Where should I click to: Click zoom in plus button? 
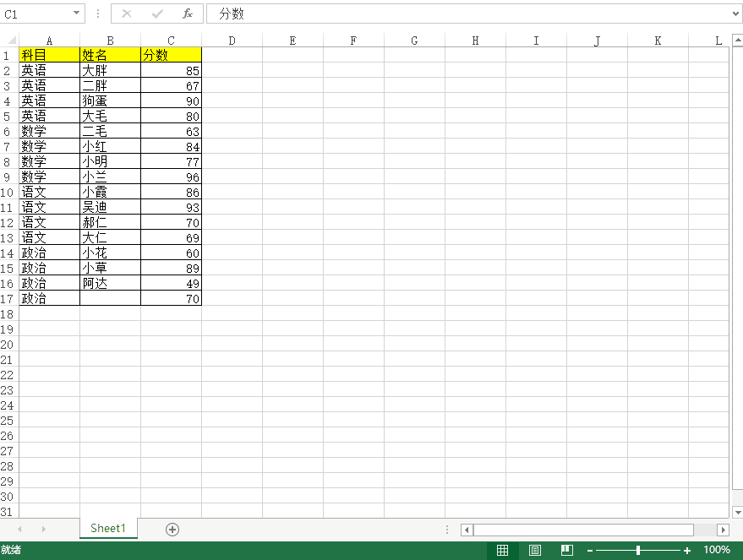click(x=687, y=551)
